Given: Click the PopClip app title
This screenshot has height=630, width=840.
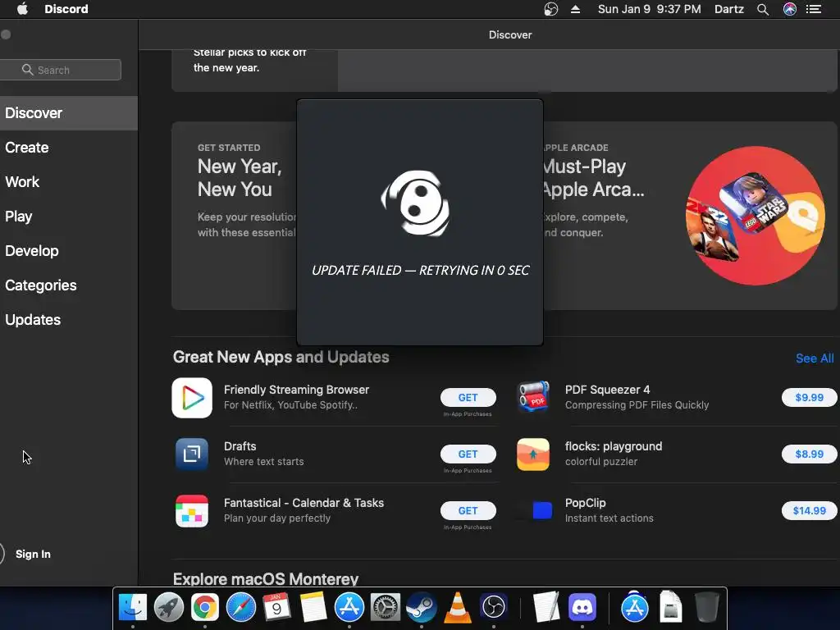Looking at the screenshot, I should (585, 503).
